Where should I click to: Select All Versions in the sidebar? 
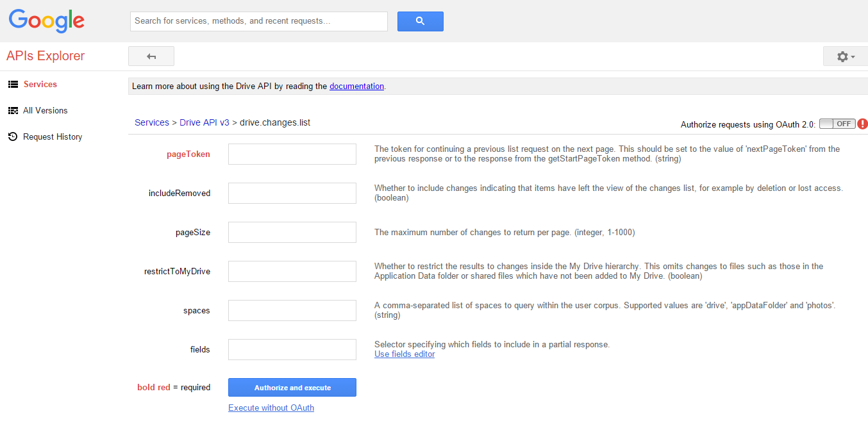click(x=45, y=111)
